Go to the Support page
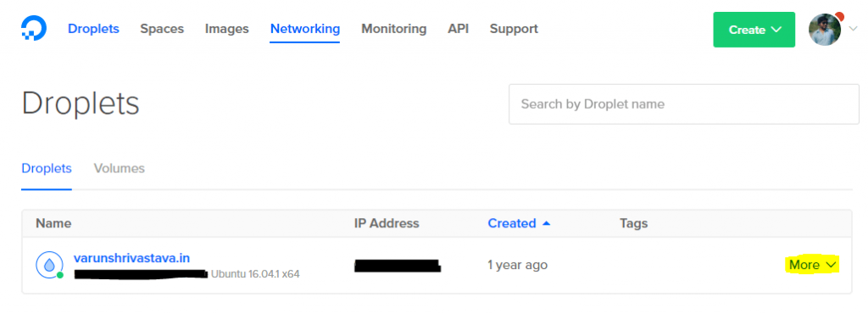This screenshot has height=314, width=868. [x=514, y=29]
